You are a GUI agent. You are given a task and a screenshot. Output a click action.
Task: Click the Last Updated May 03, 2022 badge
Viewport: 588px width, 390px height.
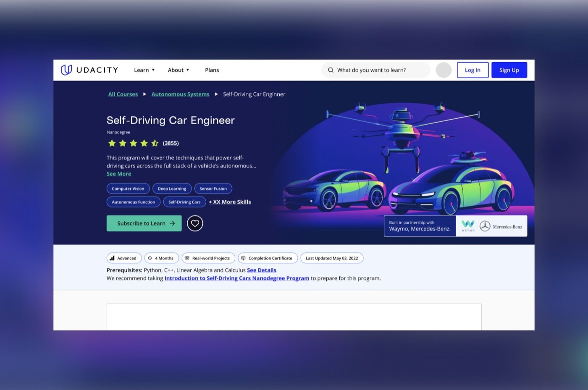click(x=332, y=258)
